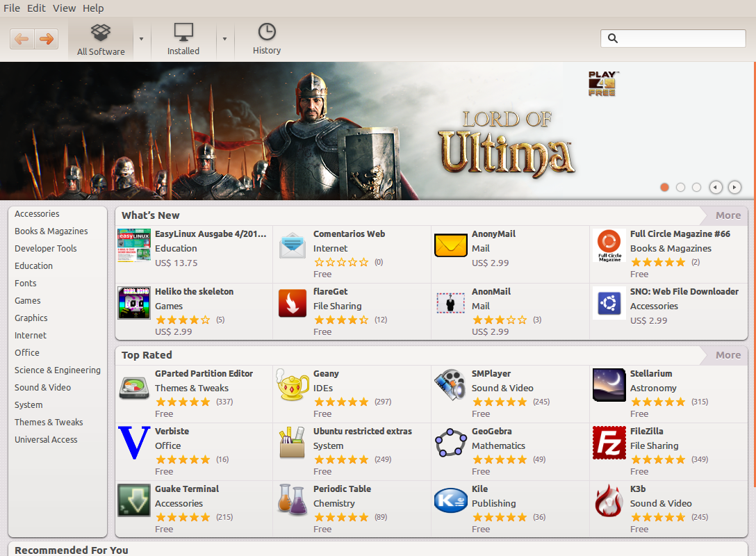Click the vertical scrollbar on right edge

[755, 275]
